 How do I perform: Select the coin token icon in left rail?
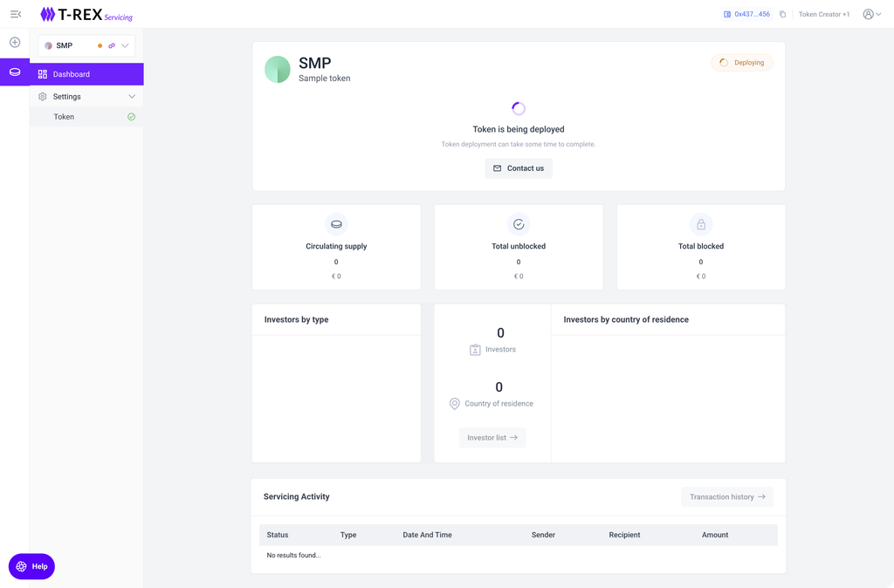(x=15, y=72)
